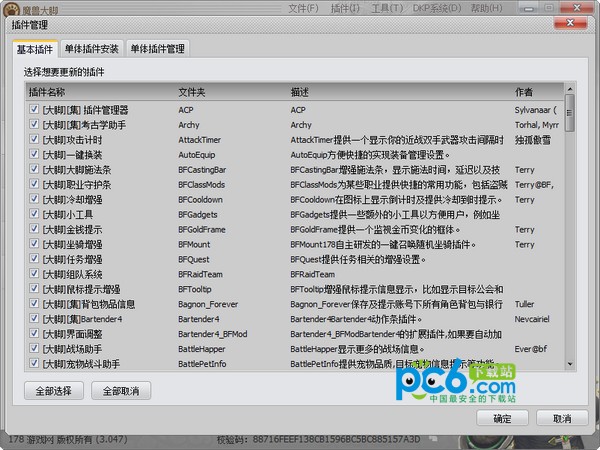Select the folder name Bagnon_Forever
Screen dimensions: 600x450
(x=208, y=305)
